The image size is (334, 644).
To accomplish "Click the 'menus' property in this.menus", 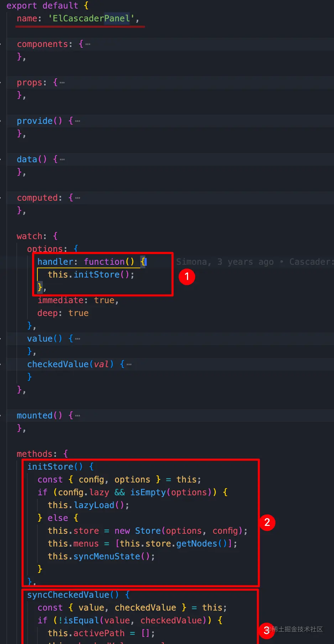I will pos(86,544).
